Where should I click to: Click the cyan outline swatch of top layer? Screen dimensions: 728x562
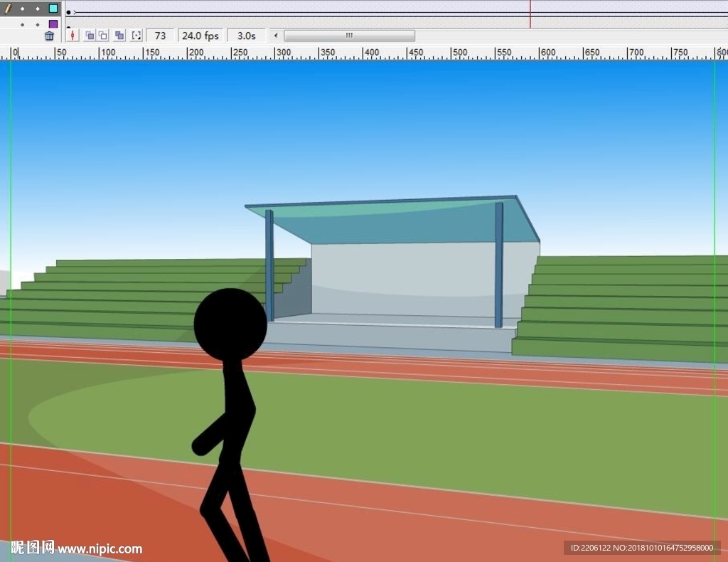click(53, 9)
